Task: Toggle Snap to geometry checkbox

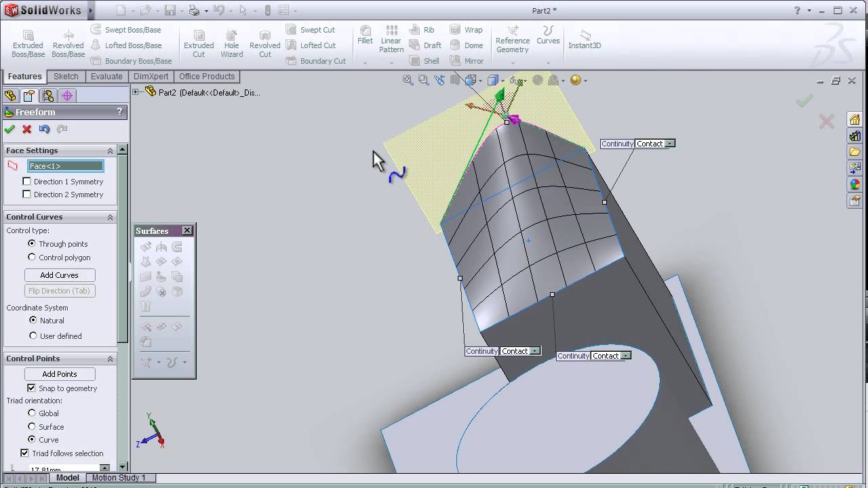Action: (x=31, y=388)
